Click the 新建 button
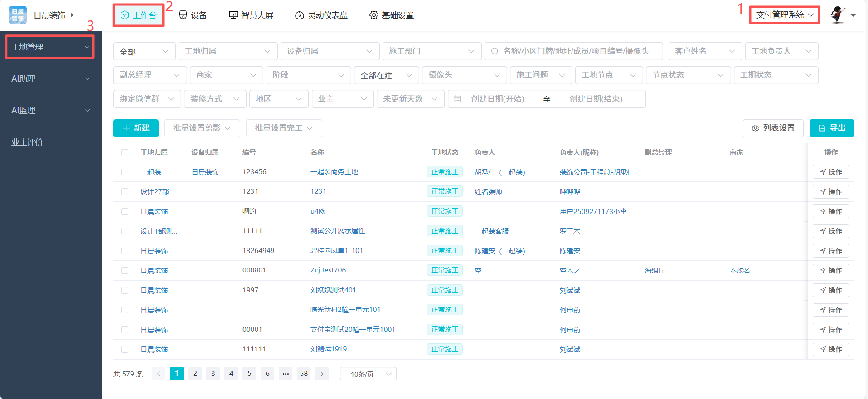 136,128
